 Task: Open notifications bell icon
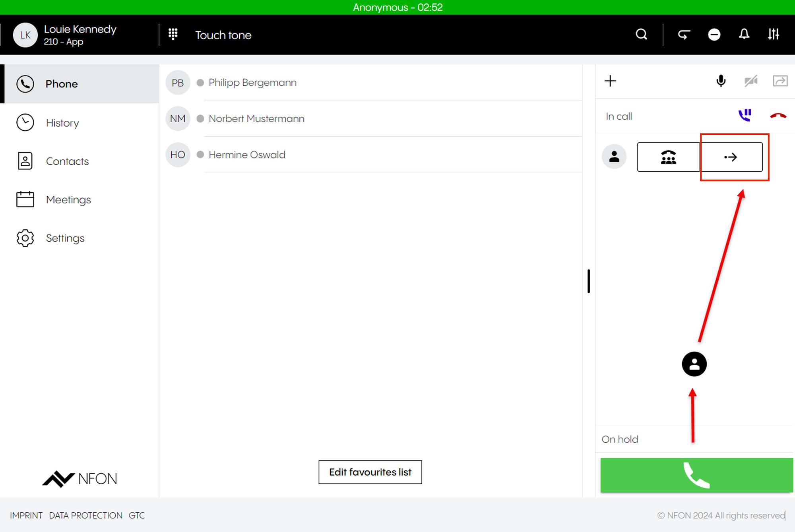[744, 35]
